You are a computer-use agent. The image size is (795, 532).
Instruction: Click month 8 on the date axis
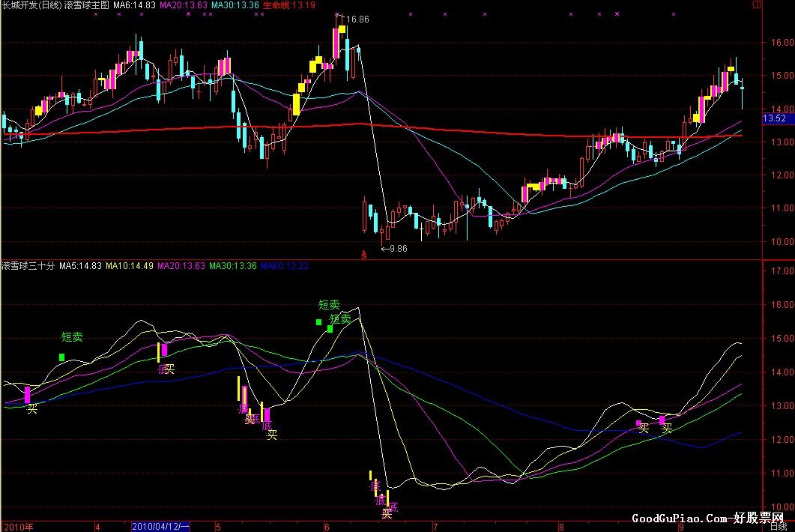pyautogui.click(x=560, y=528)
